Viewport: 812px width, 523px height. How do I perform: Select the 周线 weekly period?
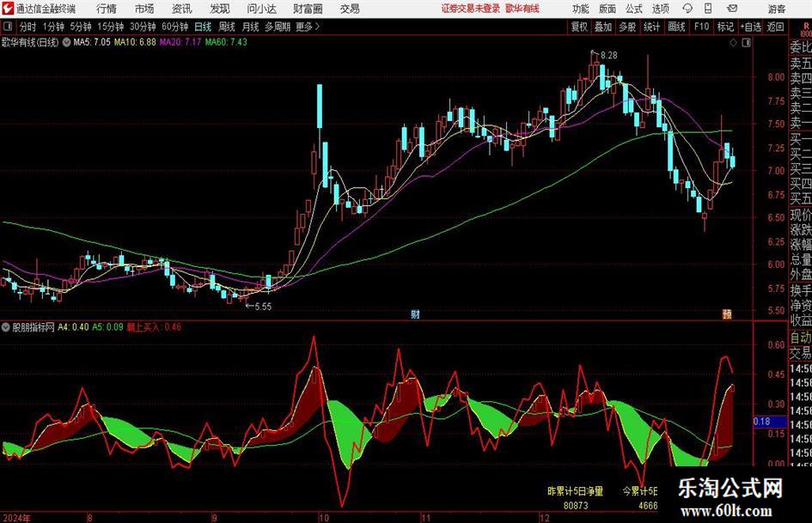pyautogui.click(x=227, y=27)
